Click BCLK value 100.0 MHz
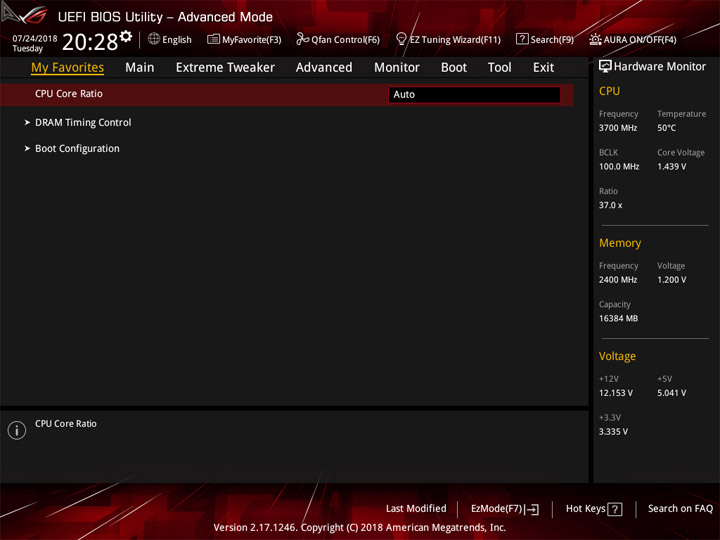The width and height of the screenshot is (720, 540). coord(619,167)
